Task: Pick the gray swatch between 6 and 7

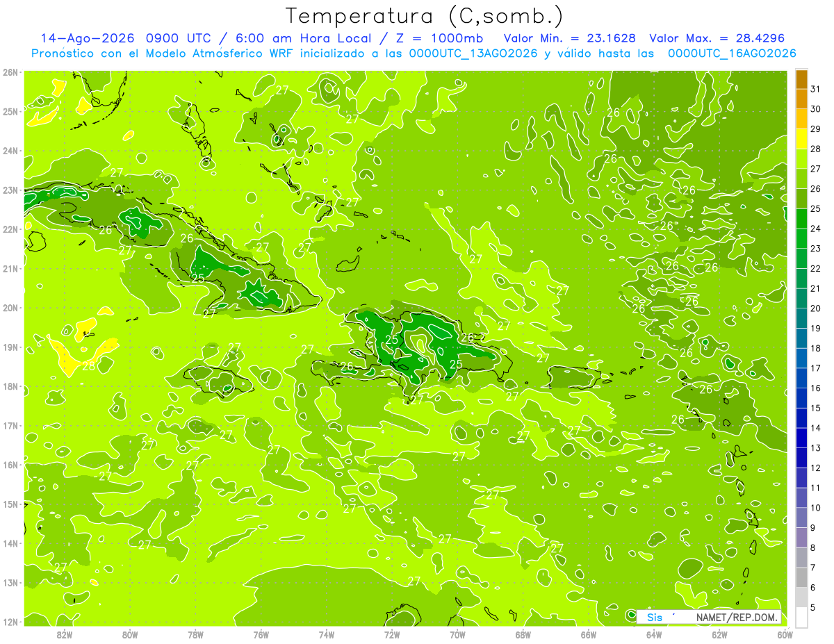Action: point(801,577)
